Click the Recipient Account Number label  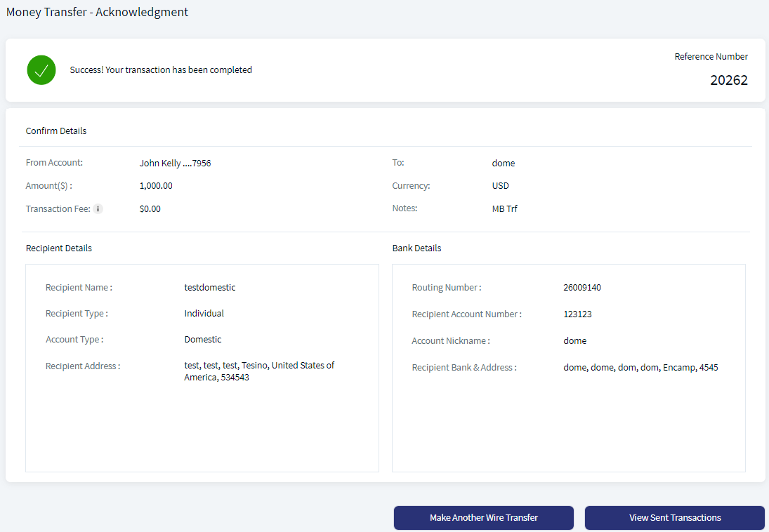pos(466,314)
